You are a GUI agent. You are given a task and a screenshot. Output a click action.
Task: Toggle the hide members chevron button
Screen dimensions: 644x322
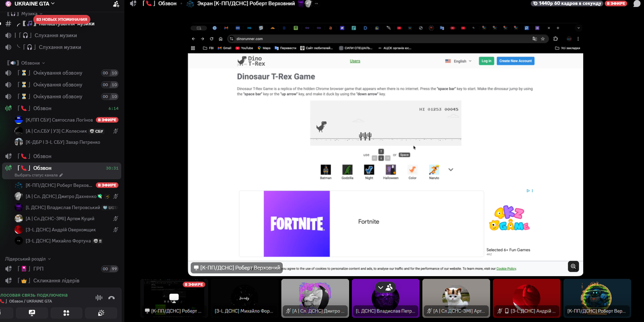click(385, 287)
